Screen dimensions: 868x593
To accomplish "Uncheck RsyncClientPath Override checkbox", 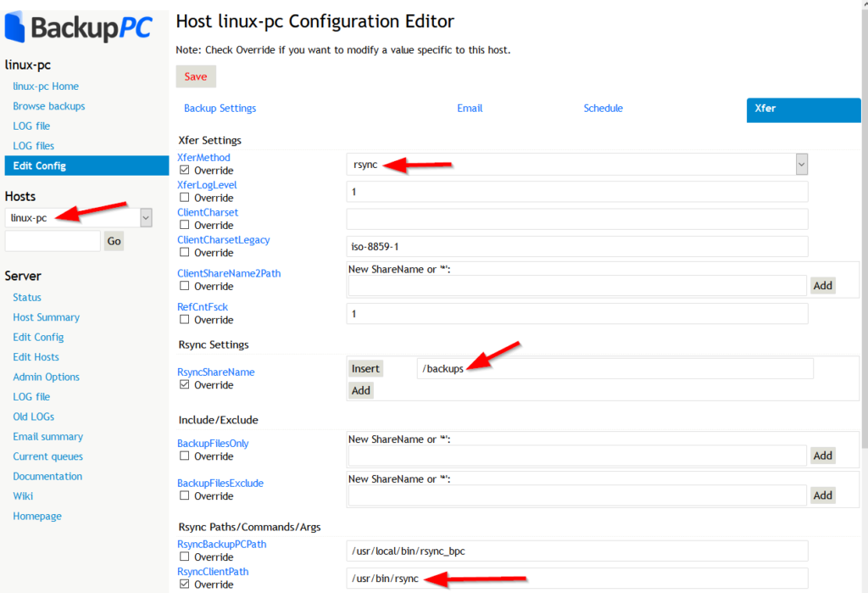I will [x=184, y=585].
